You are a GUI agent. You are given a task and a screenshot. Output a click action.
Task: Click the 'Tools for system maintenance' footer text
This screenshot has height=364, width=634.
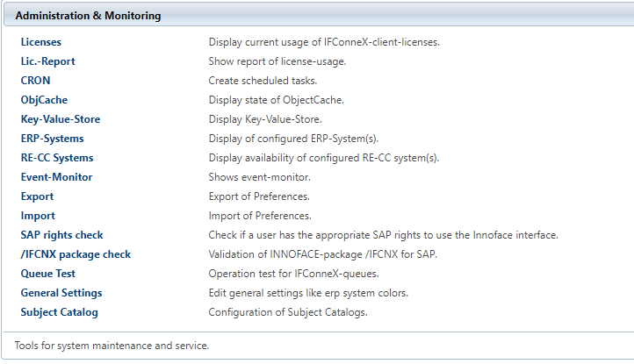click(112, 346)
